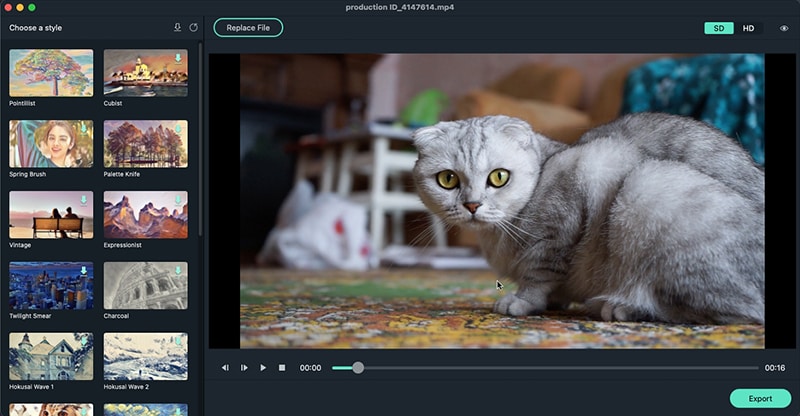The height and width of the screenshot is (416, 800).
Task: Click the Replace File button
Action: tap(248, 28)
